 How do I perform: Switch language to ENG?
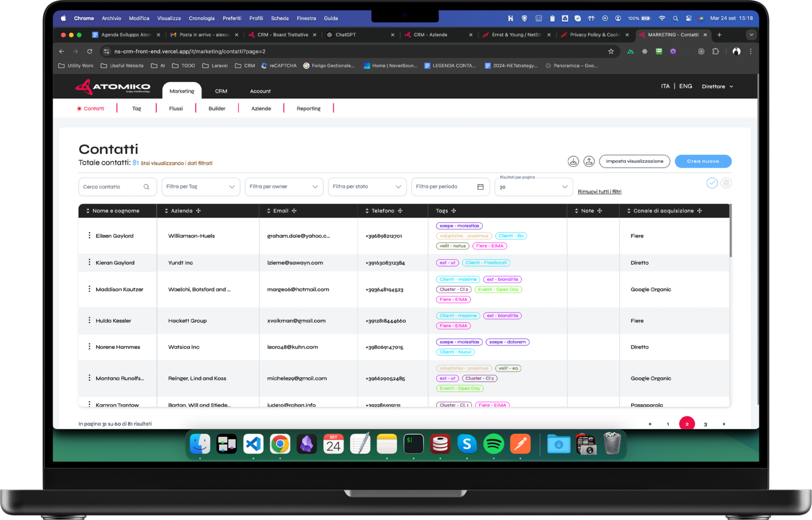pos(685,86)
